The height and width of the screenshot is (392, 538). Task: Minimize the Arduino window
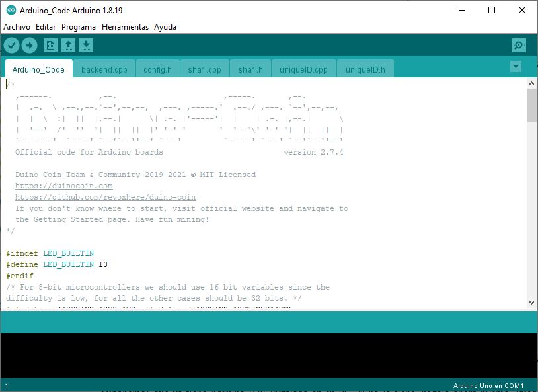tap(462, 11)
